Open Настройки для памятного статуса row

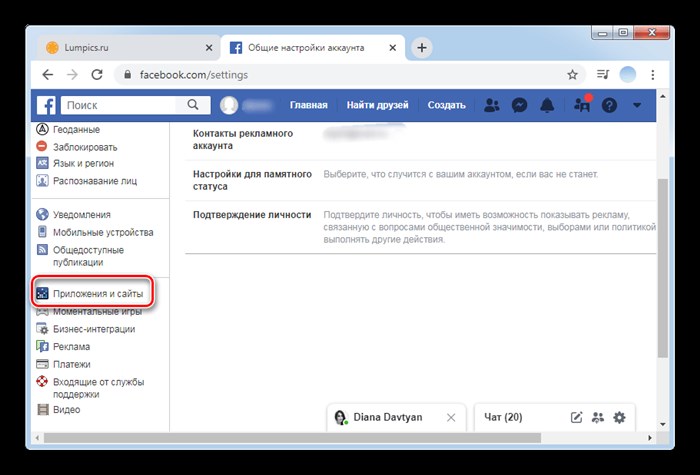click(421, 180)
